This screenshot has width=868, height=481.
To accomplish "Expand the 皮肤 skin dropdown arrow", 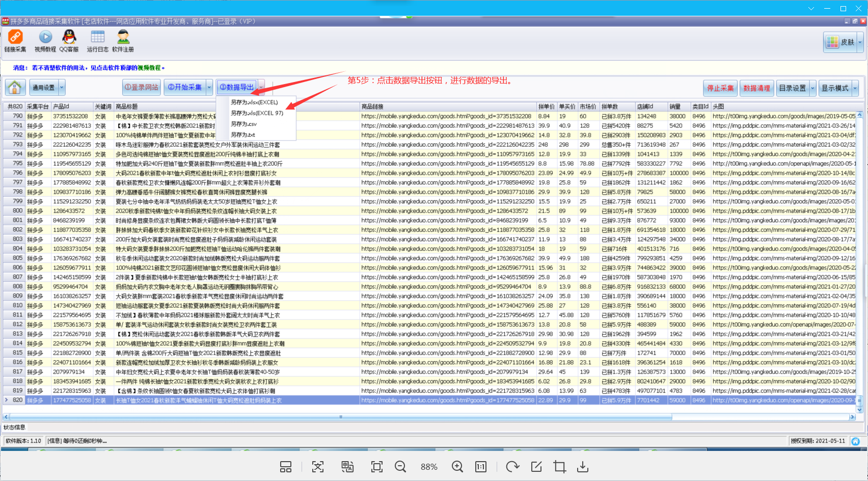I will coord(860,42).
